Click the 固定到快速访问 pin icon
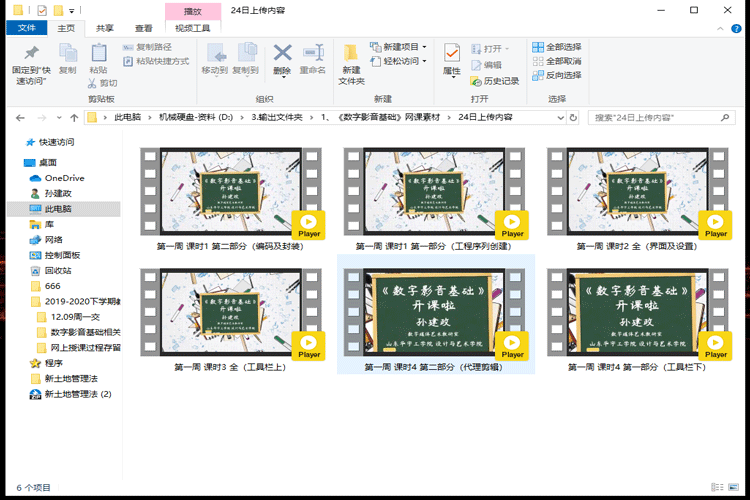This screenshot has width=750, height=500. click(30, 54)
